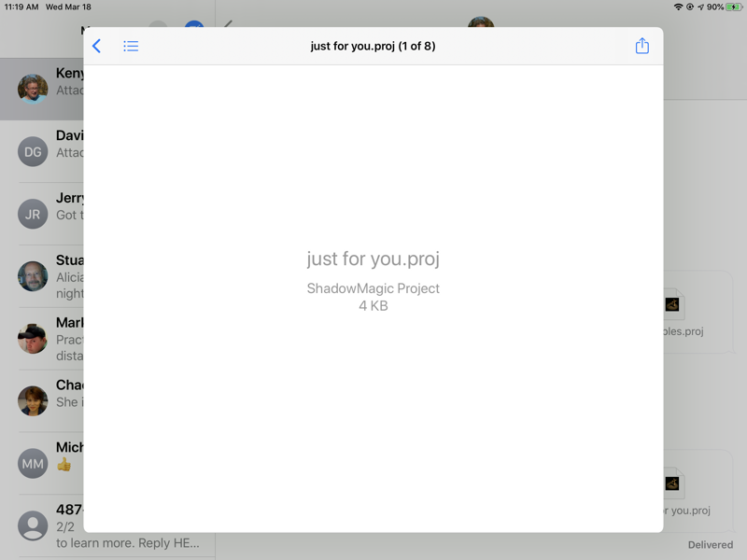The width and height of the screenshot is (747, 560).
Task: Click the '11:19 AM' clock
Action: pos(21,7)
